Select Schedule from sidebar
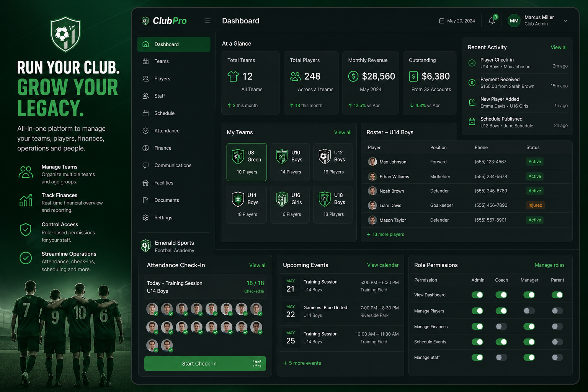Viewport: 588px width, 392px height. click(174, 113)
